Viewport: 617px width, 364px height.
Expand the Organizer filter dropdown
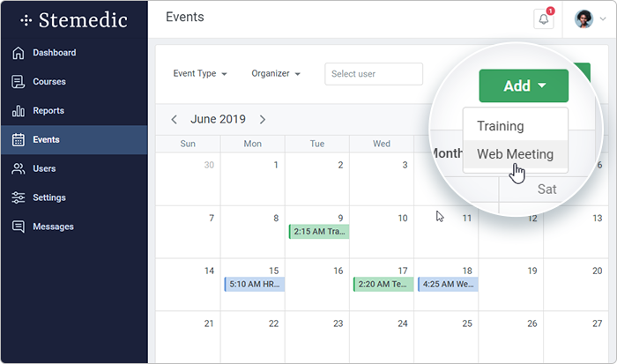pyautogui.click(x=276, y=73)
